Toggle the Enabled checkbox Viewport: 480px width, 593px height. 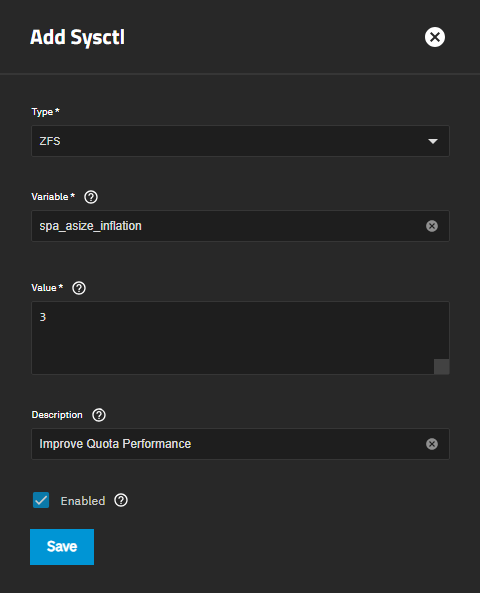41,500
